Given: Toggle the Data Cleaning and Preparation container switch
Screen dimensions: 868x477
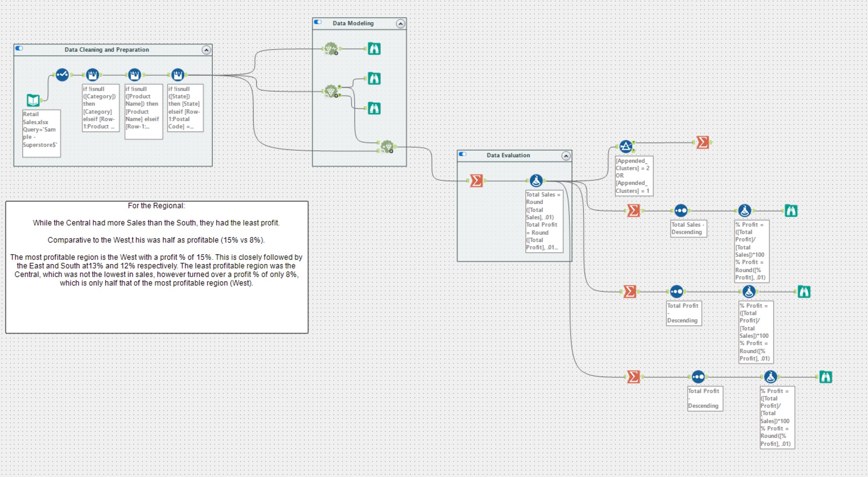Looking at the screenshot, I should pyautogui.click(x=20, y=49).
